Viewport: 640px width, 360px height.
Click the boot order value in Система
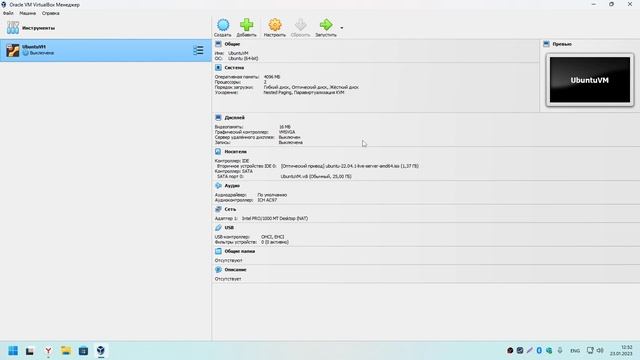click(311, 87)
